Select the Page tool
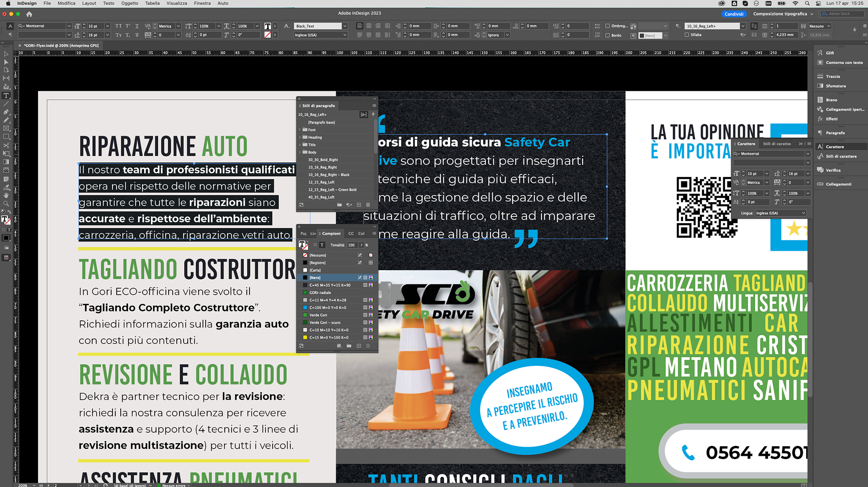Screen dimensions: 868x487 pos(6,70)
